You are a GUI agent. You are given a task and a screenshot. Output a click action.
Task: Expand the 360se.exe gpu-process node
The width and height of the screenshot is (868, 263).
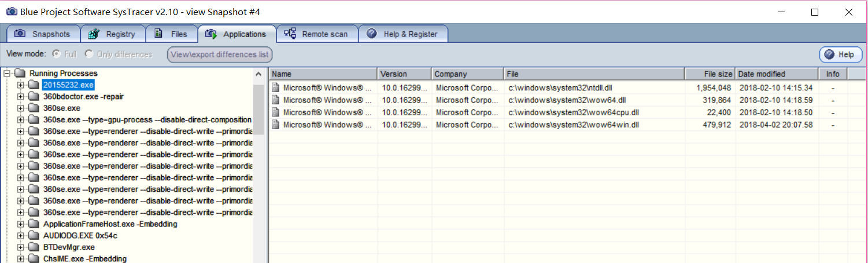click(21, 120)
